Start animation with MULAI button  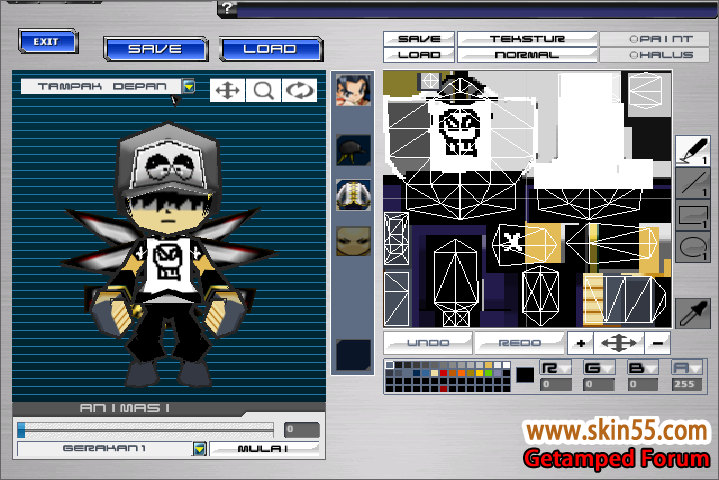point(264,449)
